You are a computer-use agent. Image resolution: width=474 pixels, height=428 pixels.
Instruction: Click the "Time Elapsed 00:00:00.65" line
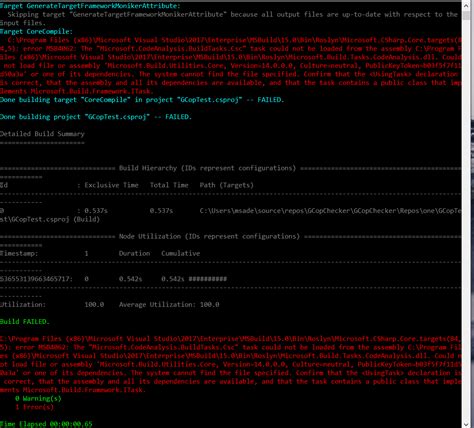point(46,424)
